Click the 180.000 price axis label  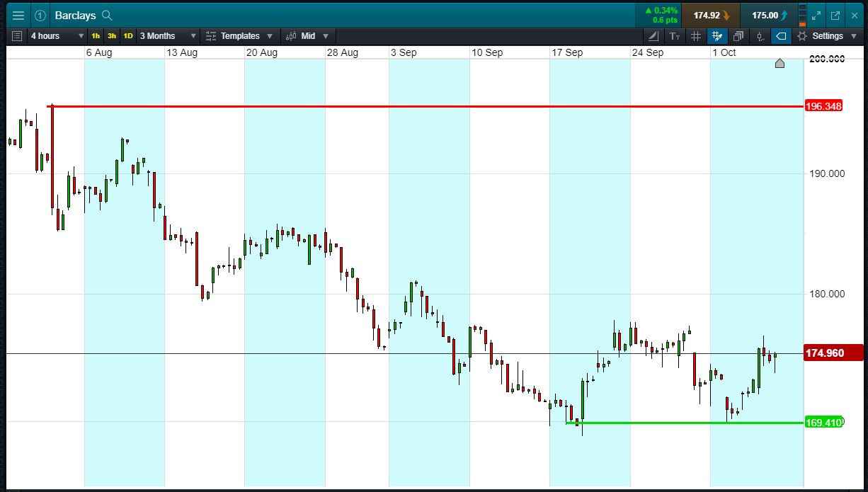click(826, 294)
